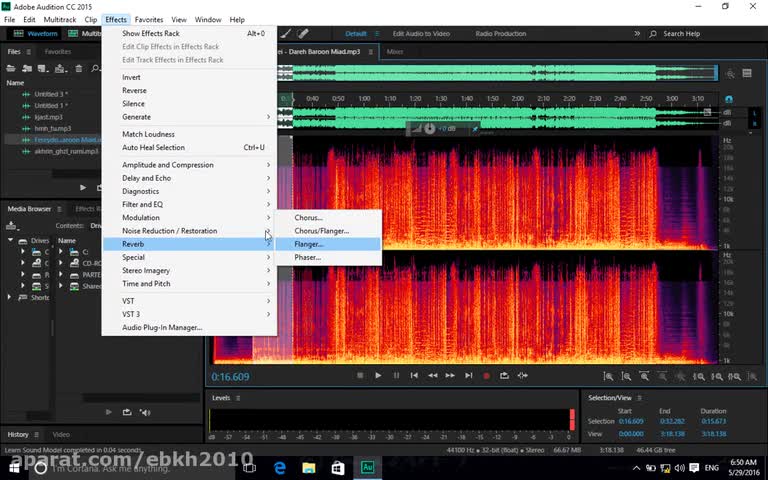Open the Adobe Audition taskbar icon

[x=367, y=467]
